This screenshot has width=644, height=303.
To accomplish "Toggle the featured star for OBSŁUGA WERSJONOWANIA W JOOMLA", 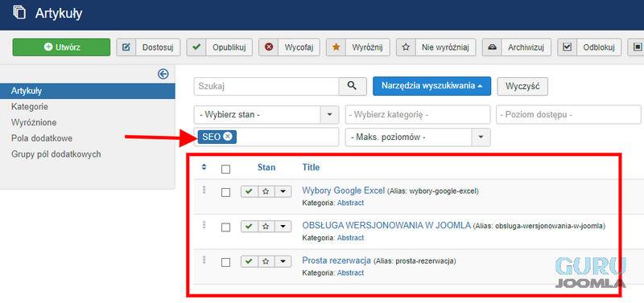I will (x=266, y=227).
